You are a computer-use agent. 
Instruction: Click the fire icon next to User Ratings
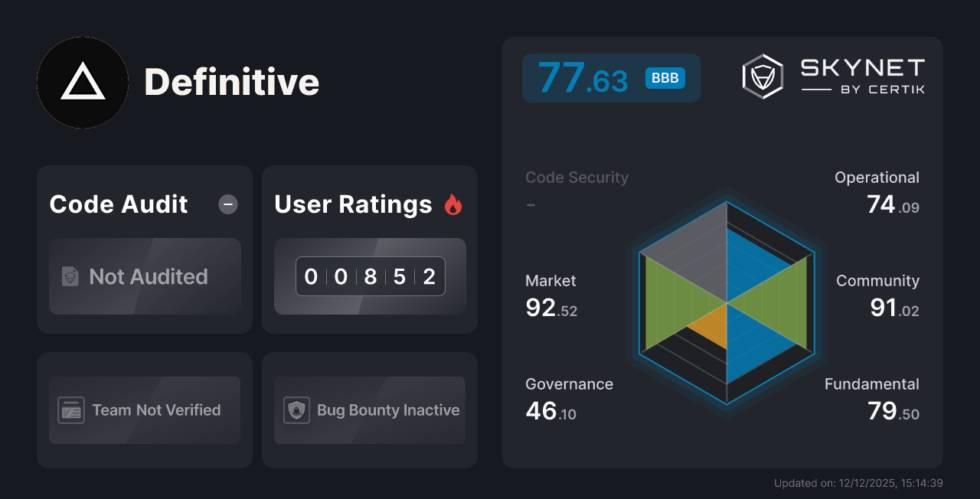pos(453,204)
